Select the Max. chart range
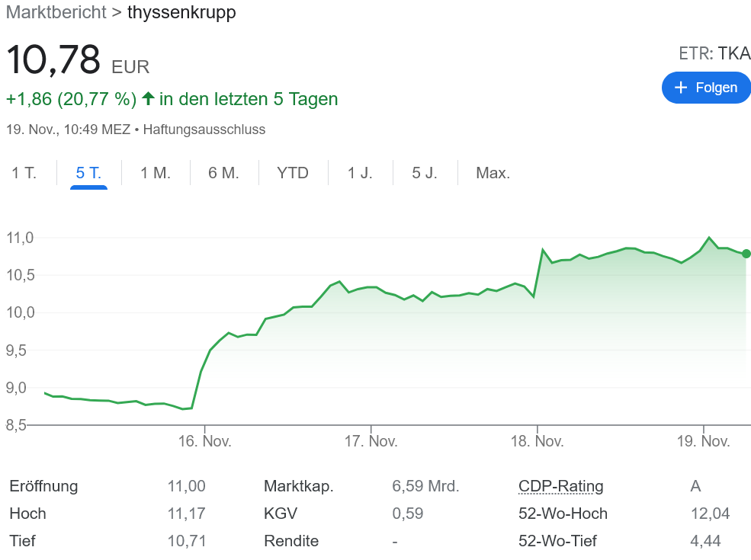 (x=493, y=173)
